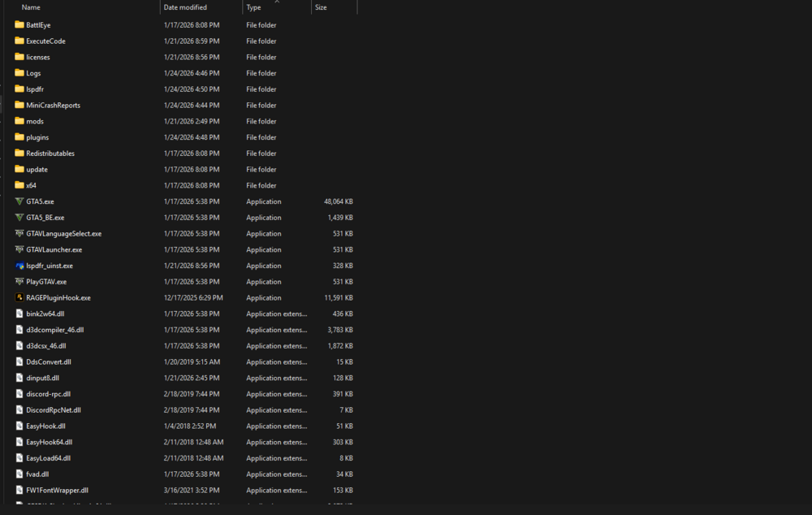812x515 pixels.
Task: Select the EasyHook.dll file entry
Action: pos(44,426)
